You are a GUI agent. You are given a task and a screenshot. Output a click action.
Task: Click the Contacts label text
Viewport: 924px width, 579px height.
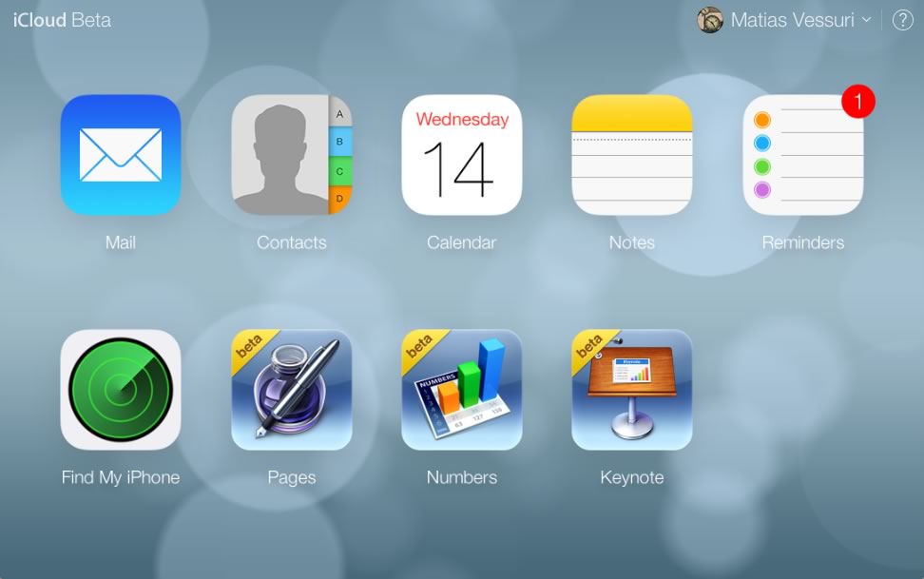[291, 242]
